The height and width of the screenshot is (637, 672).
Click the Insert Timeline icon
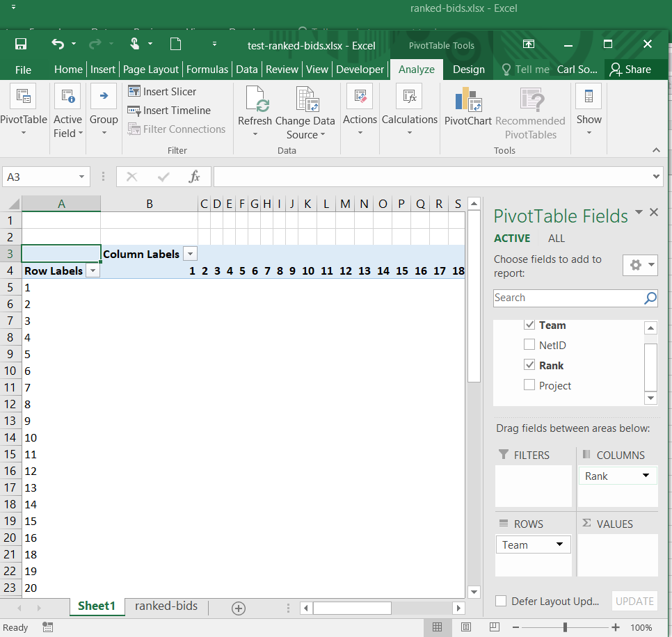(134, 110)
